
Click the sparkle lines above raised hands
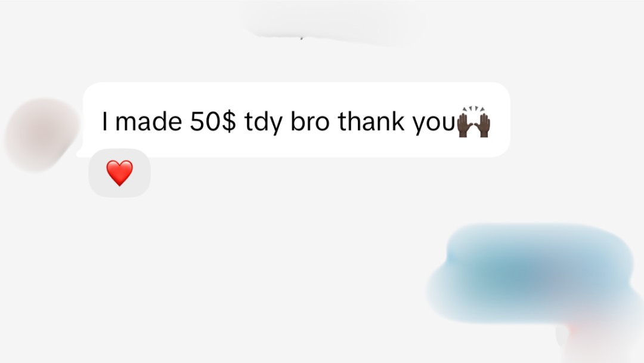[x=474, y=109]
